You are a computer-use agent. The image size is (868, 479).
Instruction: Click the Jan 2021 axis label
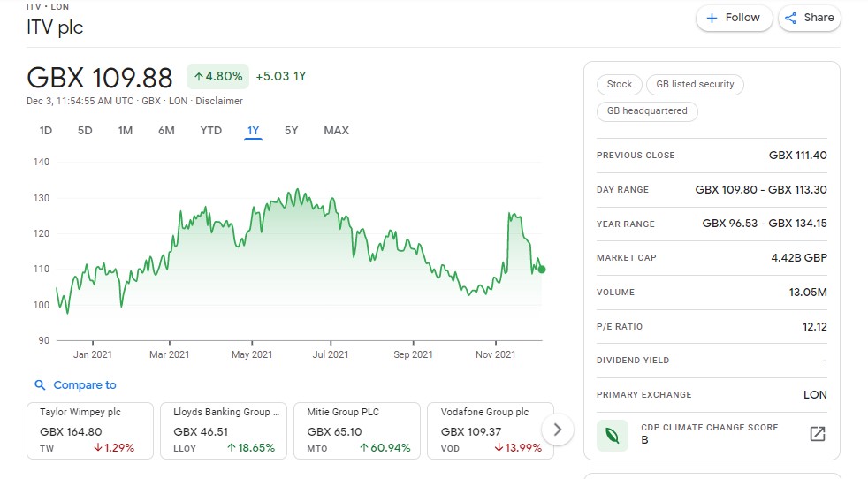coord(93,354)
